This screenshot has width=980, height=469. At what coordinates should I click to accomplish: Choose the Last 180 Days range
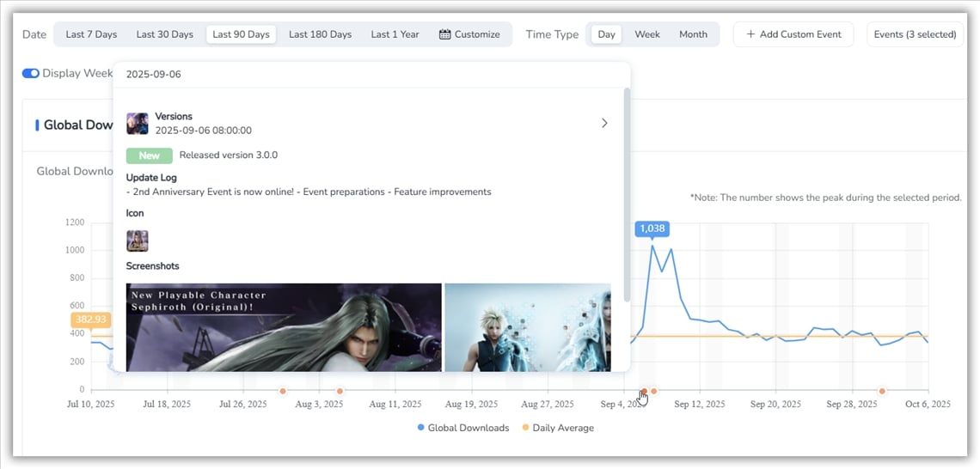pos(320,34)
